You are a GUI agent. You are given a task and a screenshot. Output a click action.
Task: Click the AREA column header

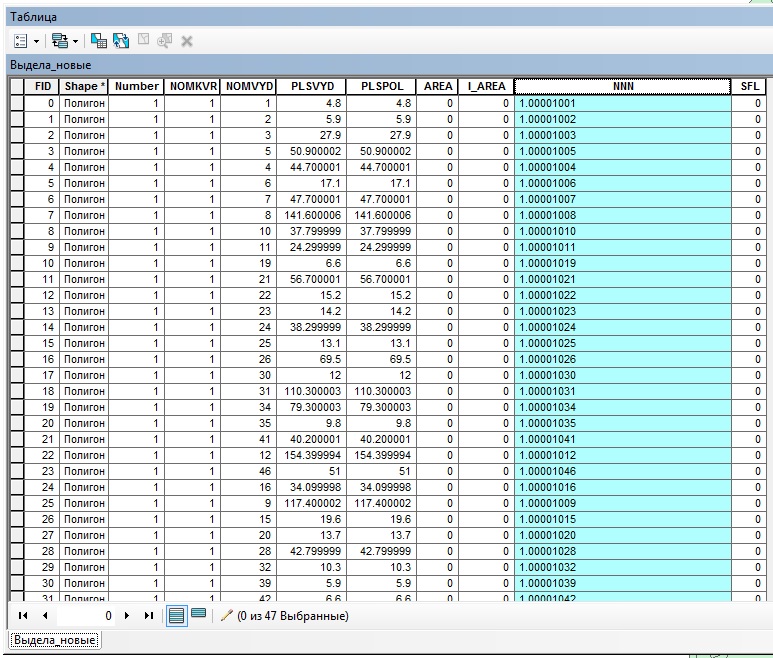(437, 86)
